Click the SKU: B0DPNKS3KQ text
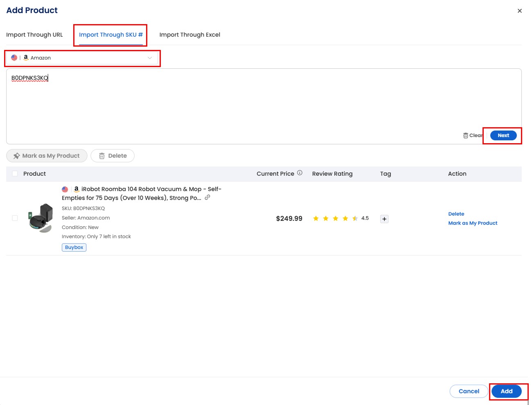The image size is (532, 405). 83,209
